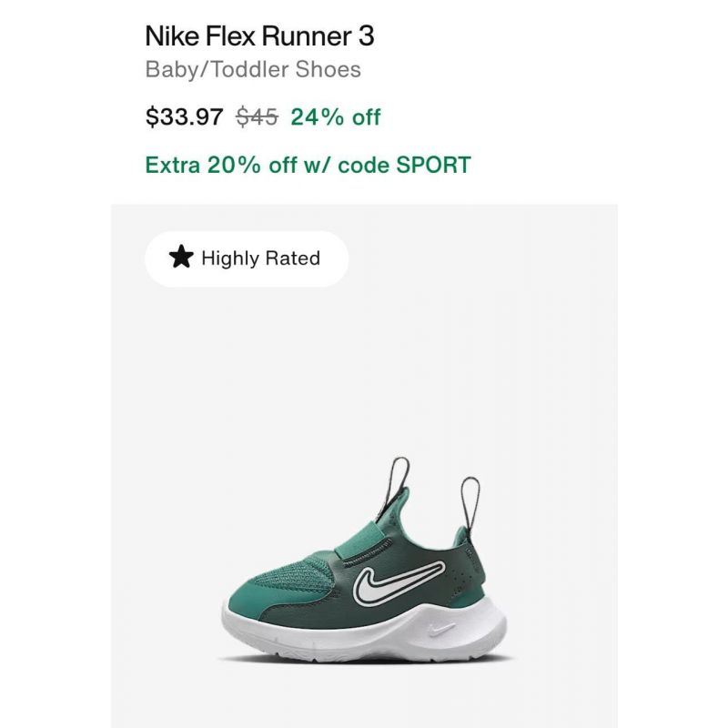Select the $33.97 sale price
Screen dimensions: 728x728
click(x=185, y=116)
